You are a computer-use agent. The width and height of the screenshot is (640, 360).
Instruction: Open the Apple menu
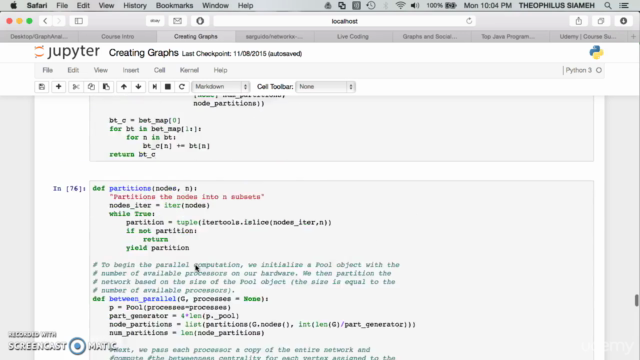pyautogui.click(x=13, y=5)
